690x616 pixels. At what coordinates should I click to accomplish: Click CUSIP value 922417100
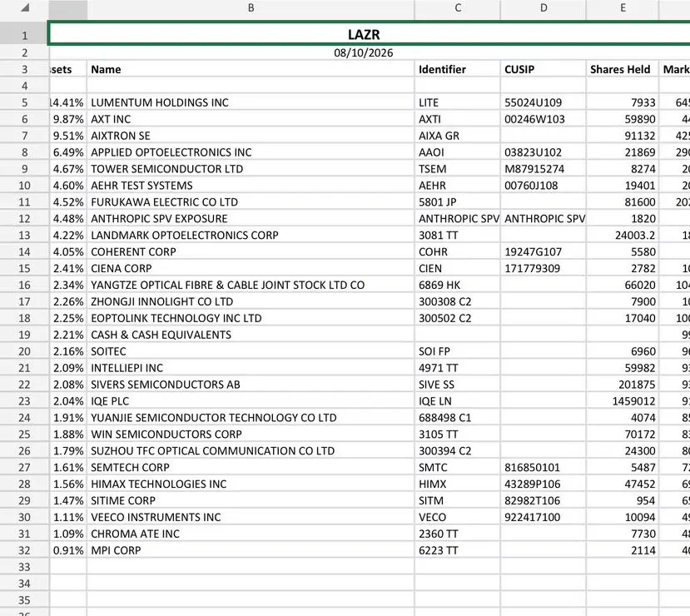click(x=543, y=517)
